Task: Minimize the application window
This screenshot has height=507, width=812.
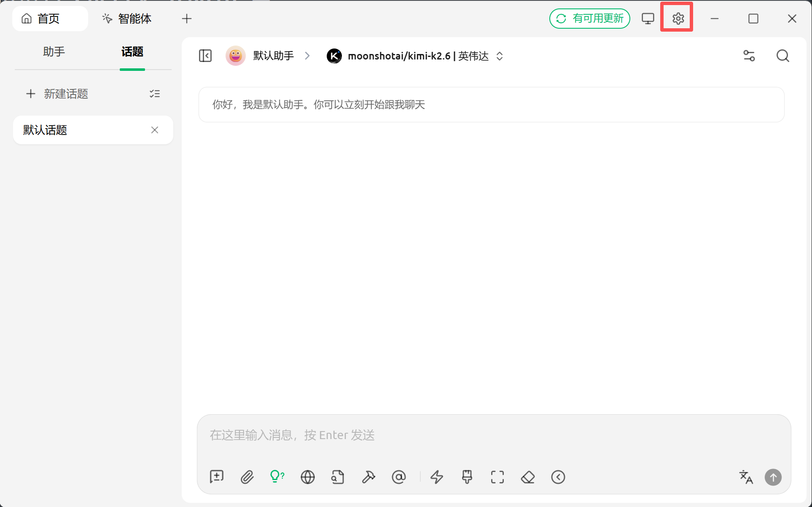Action: coord(715,19)
